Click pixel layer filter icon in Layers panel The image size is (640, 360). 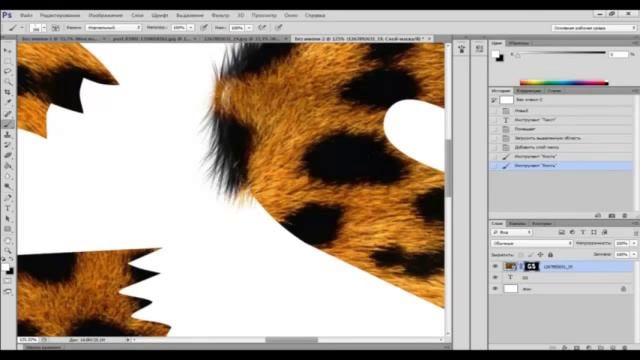pyautogui.click(x=562, y=232)
